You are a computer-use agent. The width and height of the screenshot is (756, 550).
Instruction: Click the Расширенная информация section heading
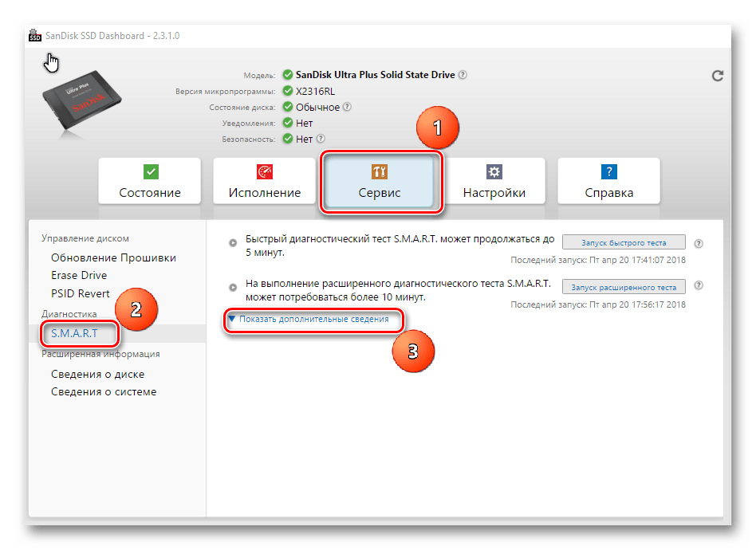[x=100, y=354]
